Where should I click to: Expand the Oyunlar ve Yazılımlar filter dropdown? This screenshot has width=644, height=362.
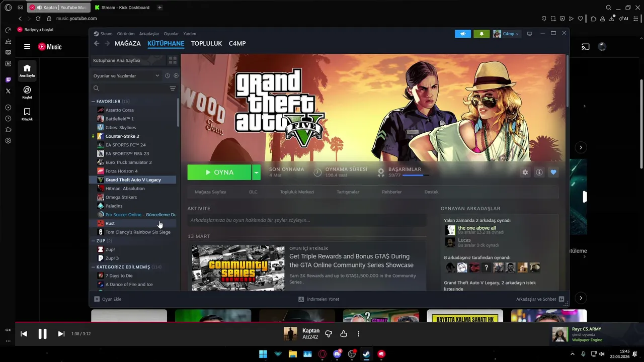click(126, 76)
